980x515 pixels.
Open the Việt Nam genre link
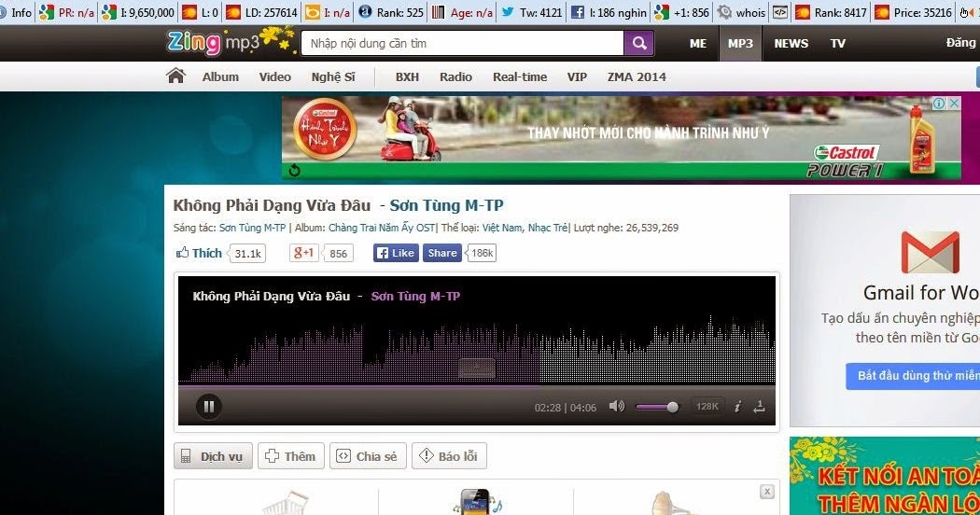pyautogui.click(x=502, y=228)
